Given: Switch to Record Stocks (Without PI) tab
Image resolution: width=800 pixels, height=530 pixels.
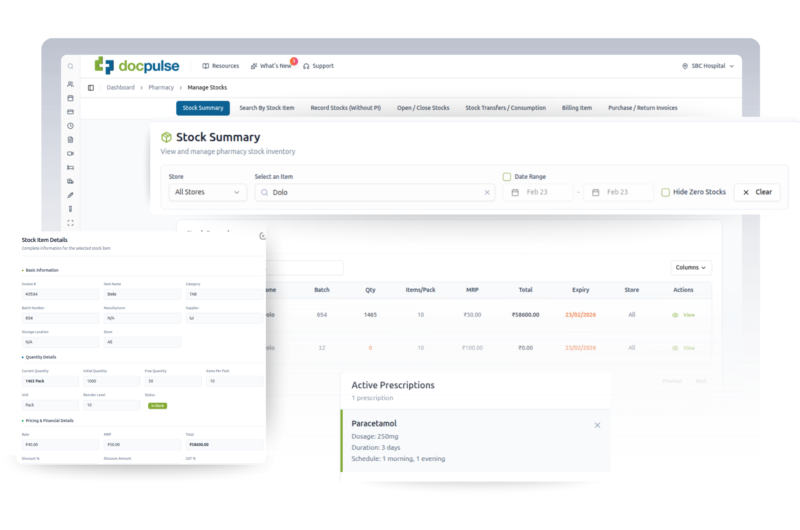Looking at the screenshot, I should point(346,108).
